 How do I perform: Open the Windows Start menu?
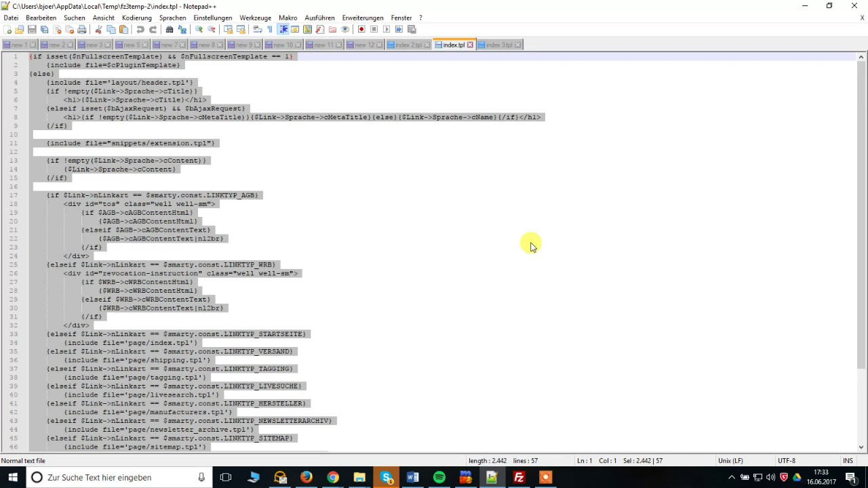click(13, 477)
